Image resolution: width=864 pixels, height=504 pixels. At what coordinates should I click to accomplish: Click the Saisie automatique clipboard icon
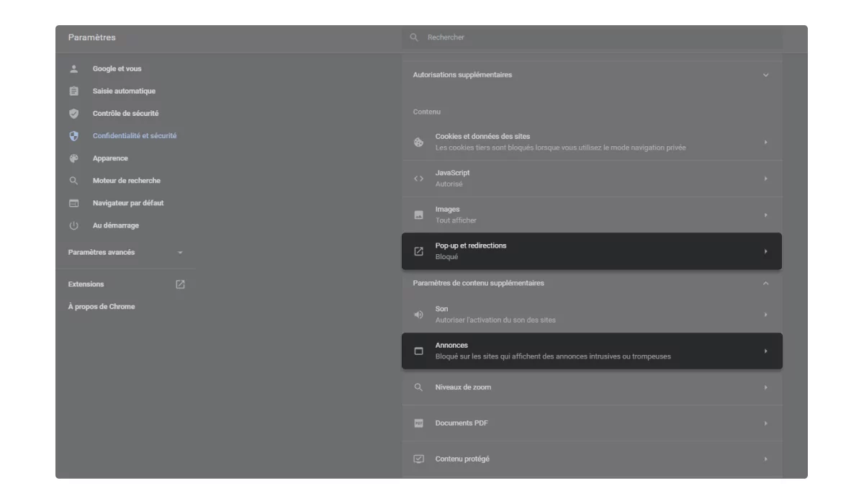pos(73,91)
